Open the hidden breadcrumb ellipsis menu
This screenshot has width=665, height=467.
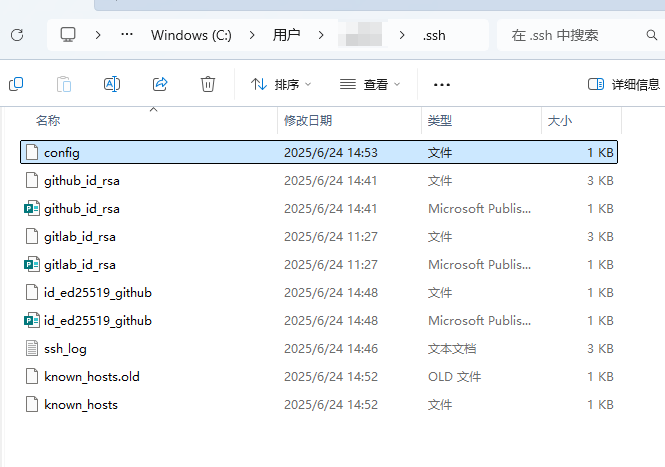click(127, 35)
